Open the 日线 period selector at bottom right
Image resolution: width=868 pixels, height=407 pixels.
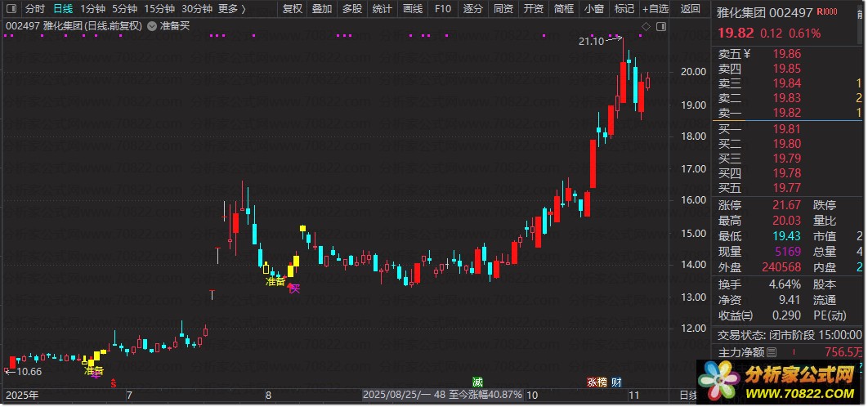click(687, 396)
